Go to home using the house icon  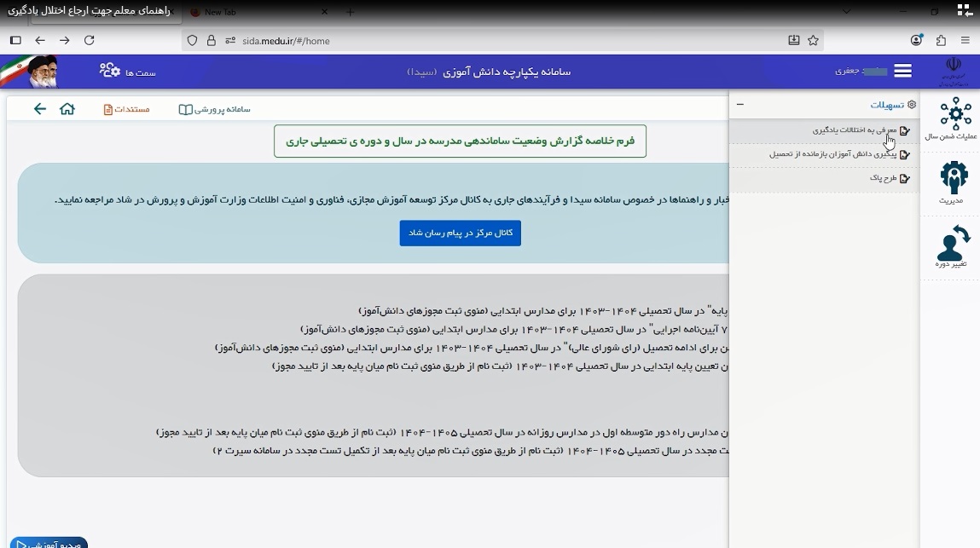click(67, 109)
